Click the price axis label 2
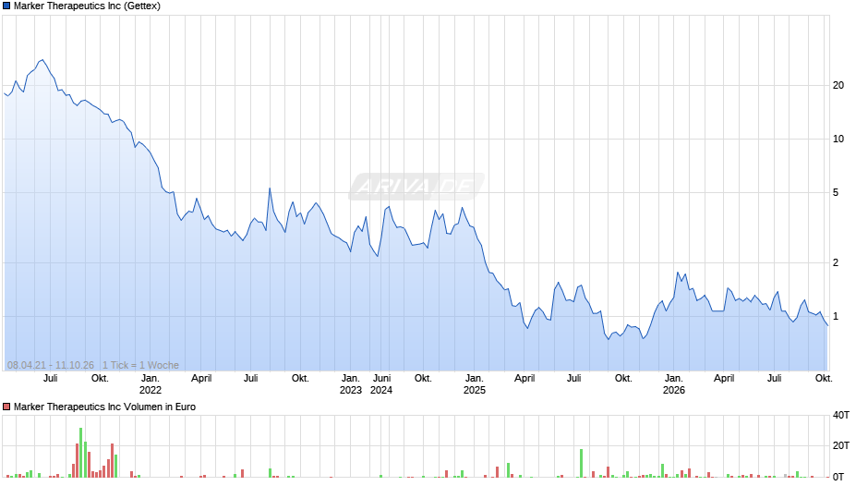 tap(836, 262)
